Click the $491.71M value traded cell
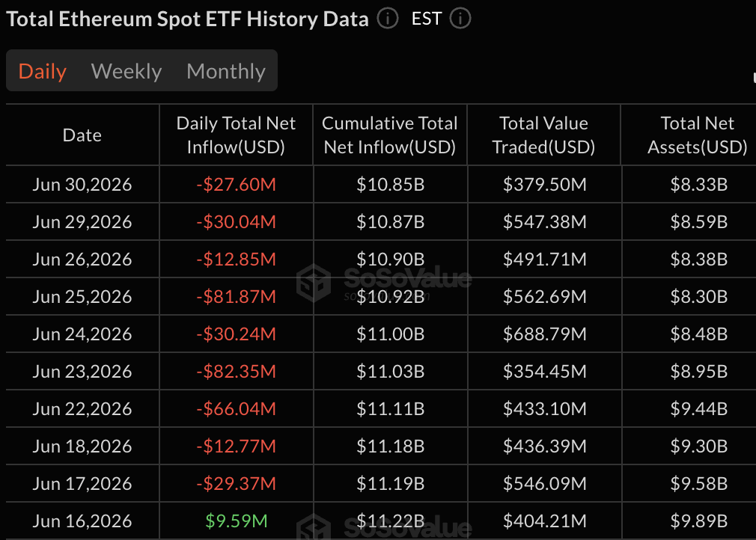The image size is (756, 540). point(545,260)
